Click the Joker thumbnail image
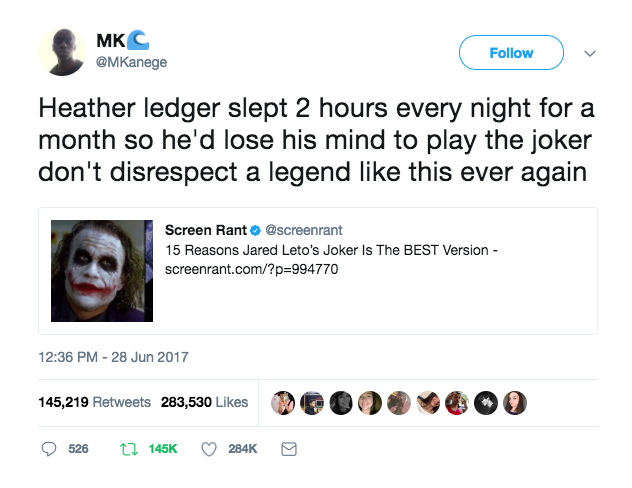The image size is (632, 488). (102, 270)
